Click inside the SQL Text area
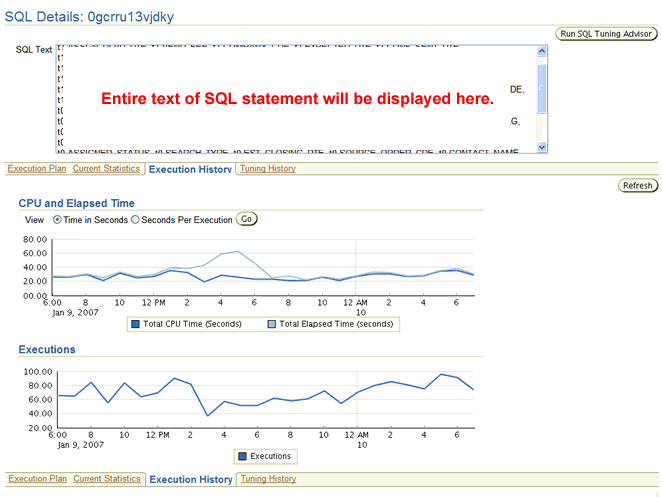Screen dimensions: 662x497 (x=290, y=100)
